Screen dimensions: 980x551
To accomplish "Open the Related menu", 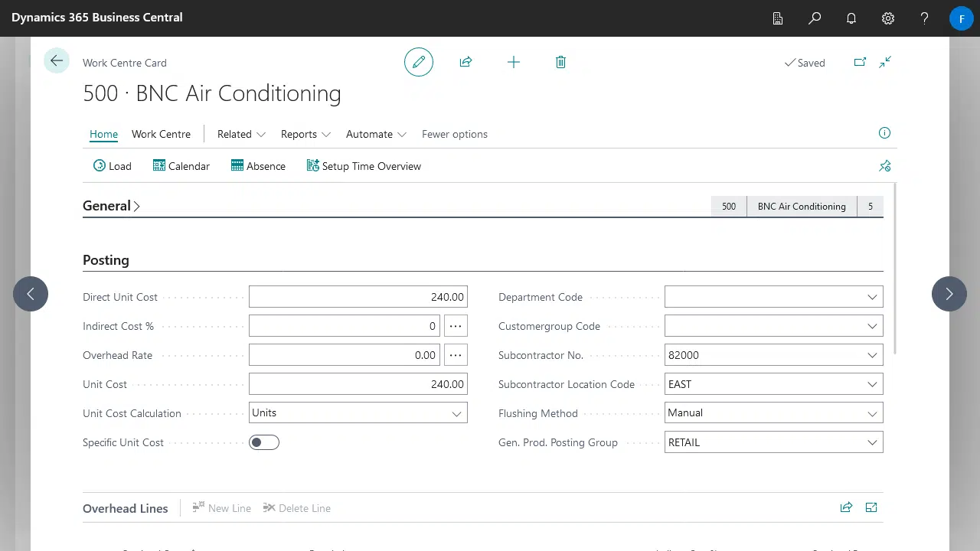I will tap(241, 134).
